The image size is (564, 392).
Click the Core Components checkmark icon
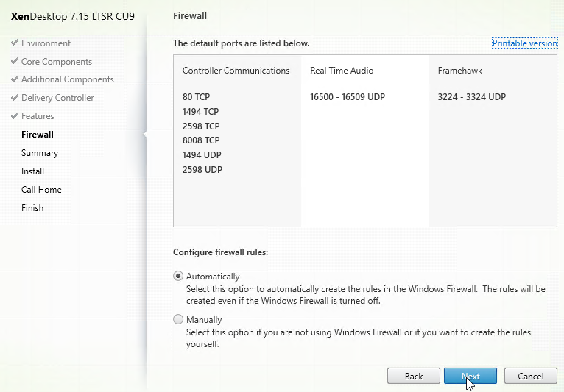click(15, 61)
